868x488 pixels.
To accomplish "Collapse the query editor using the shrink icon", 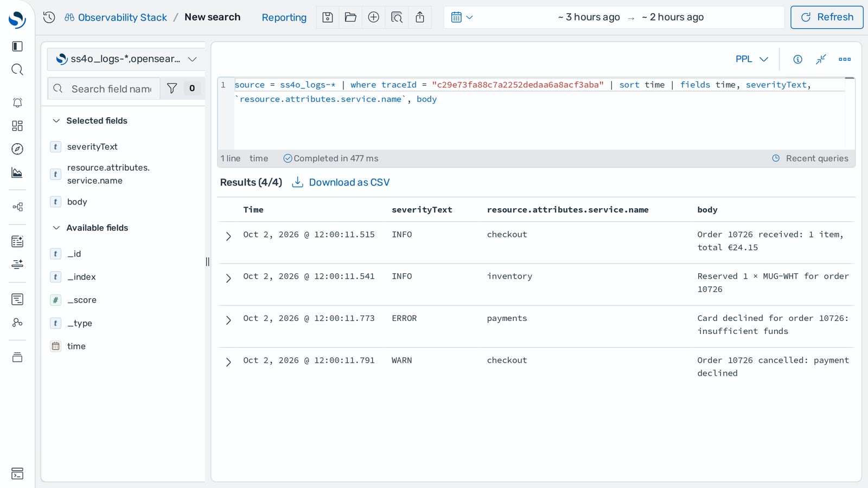I will [821, 59].
